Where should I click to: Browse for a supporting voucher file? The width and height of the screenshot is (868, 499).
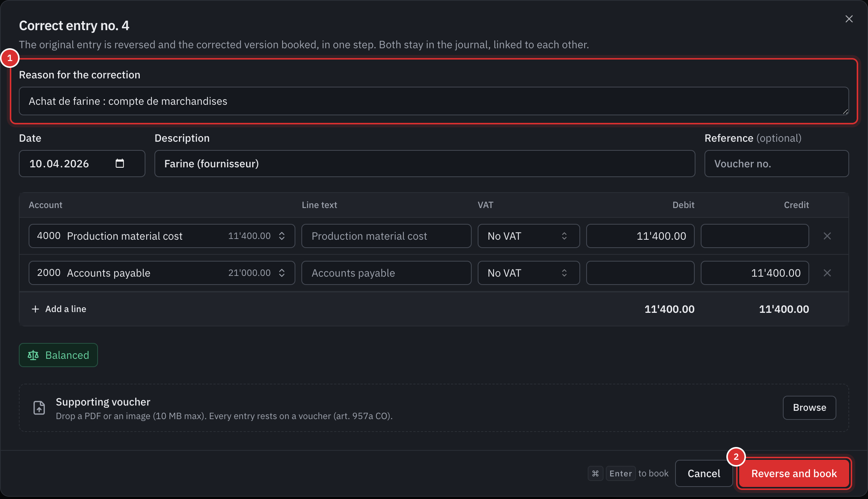pyautogui.click(x=809, y=407)
